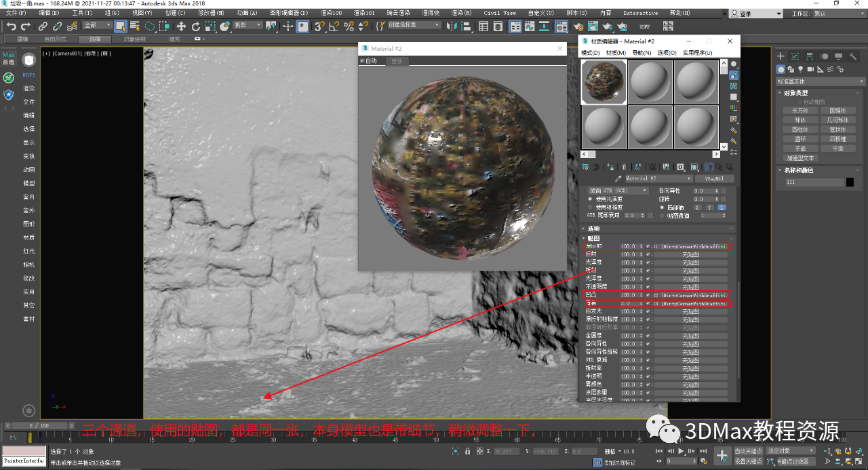This screenshot has height=470, width=868.
Task: Open the Modify tab in the command panel
Action: [x=795, y=56]
